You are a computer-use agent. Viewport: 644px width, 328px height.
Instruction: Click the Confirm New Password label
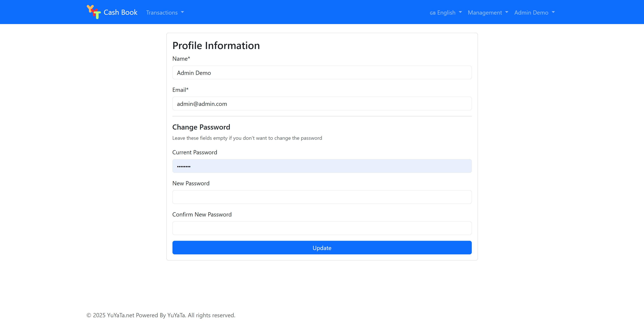click(x=202, y=215)
